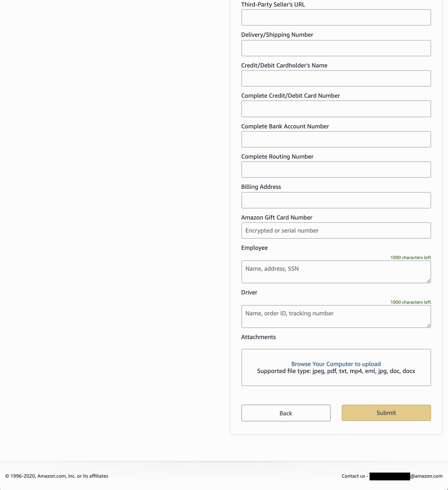This screenshot has height=490, width=448.
Task: Click the Driver details text area
Action: coord(336,317)
